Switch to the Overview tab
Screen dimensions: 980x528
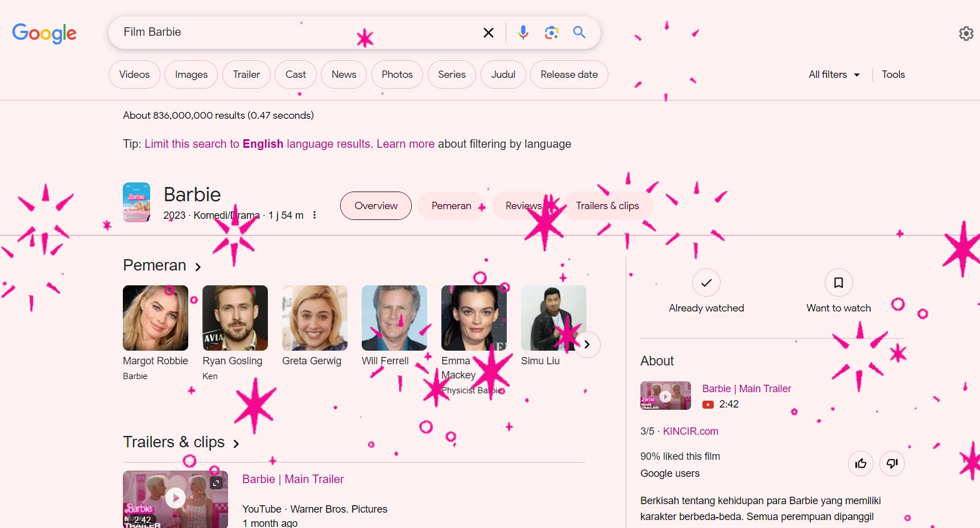tap(376, 206)
